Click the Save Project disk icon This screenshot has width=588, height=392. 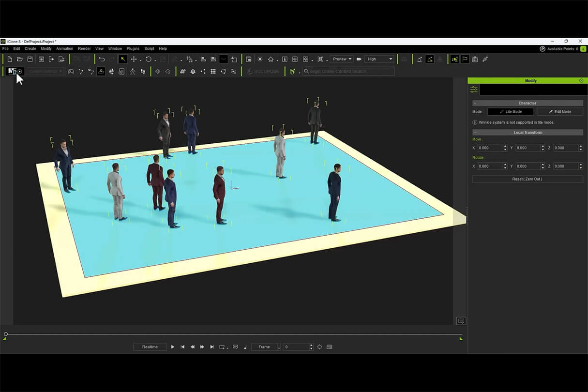click(30, 59)
